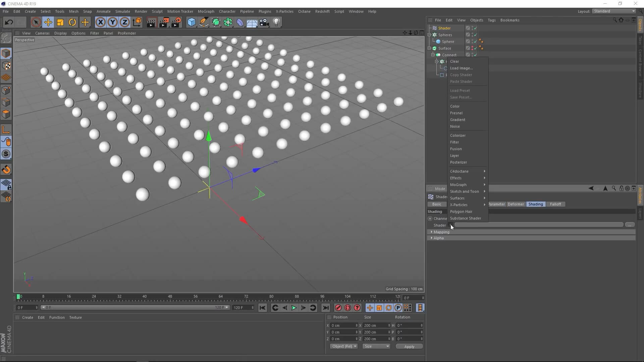The height and width of the screenshot is (362, 644).
Task: Click the Cube primitive icon
Action: (192, 22)
